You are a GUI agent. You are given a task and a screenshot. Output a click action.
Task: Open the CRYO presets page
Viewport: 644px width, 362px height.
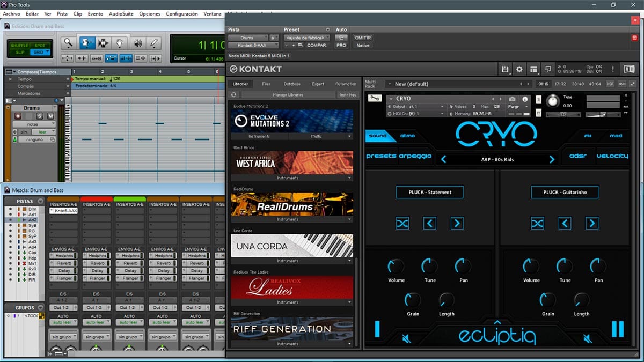coord(381,156)
